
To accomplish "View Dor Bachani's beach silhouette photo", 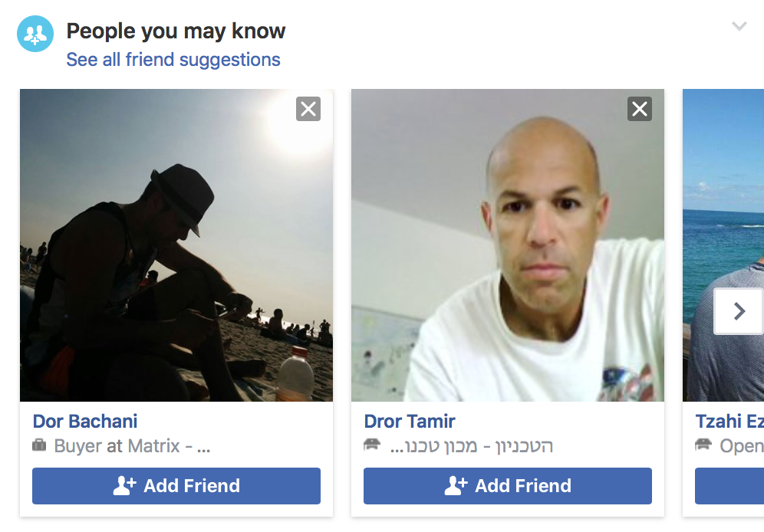I will point(176,245).
